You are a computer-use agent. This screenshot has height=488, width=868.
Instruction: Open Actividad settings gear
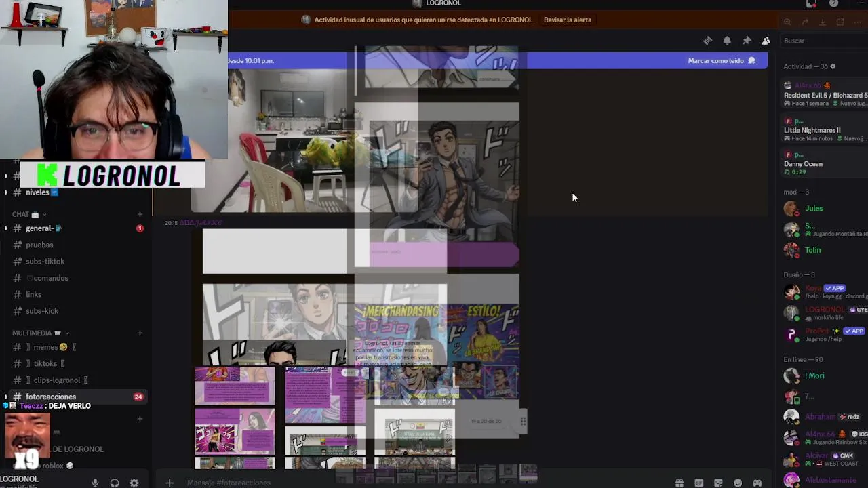click(x=833, y=66)
